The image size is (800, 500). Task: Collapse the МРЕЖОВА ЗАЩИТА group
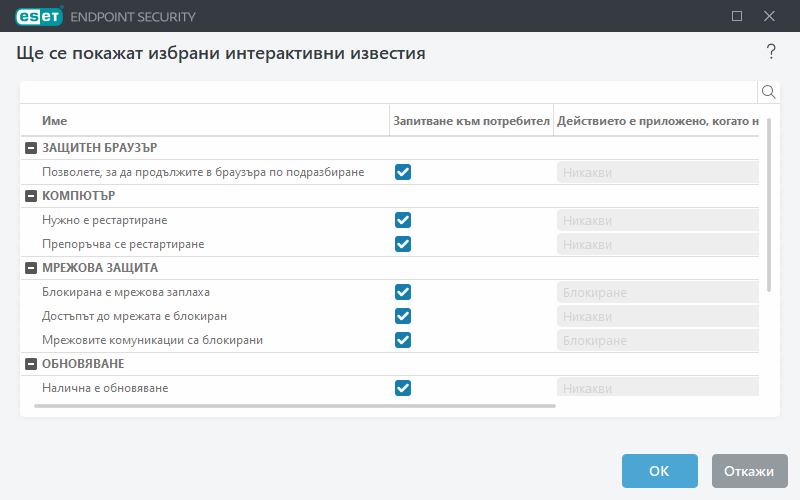click(31, 268)
